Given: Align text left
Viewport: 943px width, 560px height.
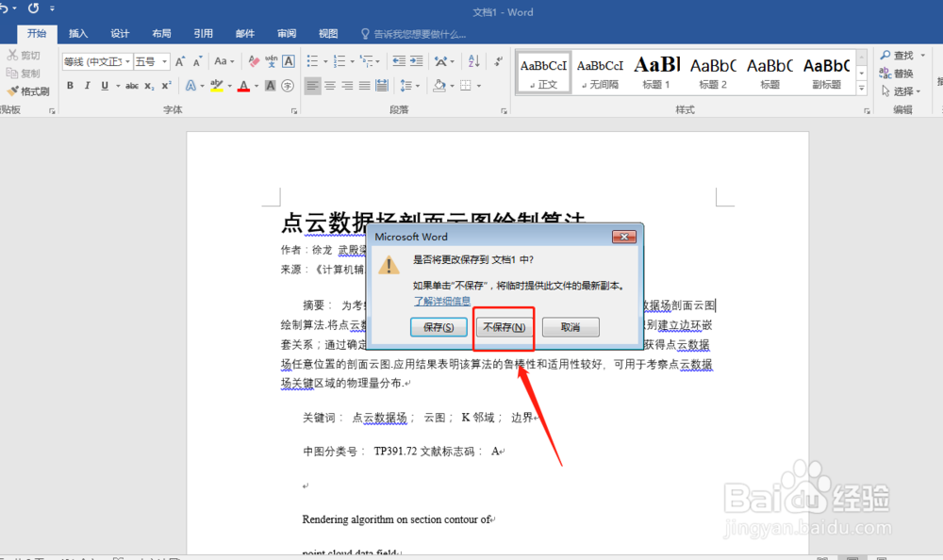Looking at the screenshot, I should point(313,86).
